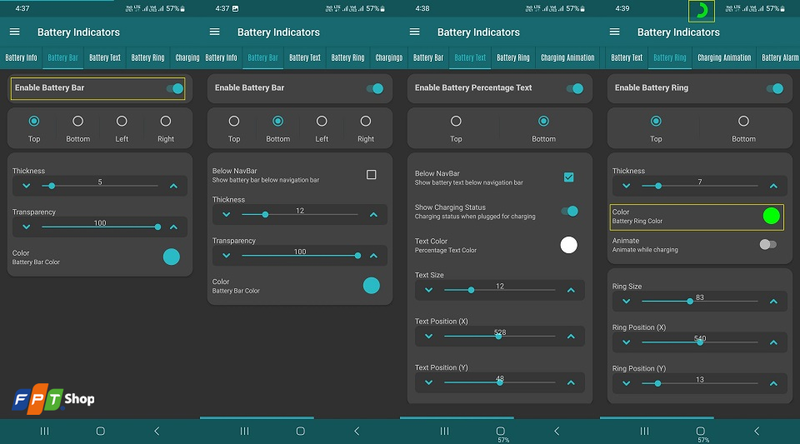This screenshot has height=444, width=800.
Task: Tap home button on the Battery Ring screen
Action: point(701,431)
